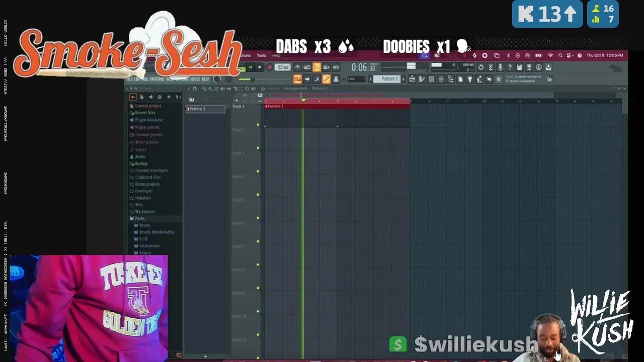
Task: Click the A newer version of FL Studio news
Action: pos(523,78)
